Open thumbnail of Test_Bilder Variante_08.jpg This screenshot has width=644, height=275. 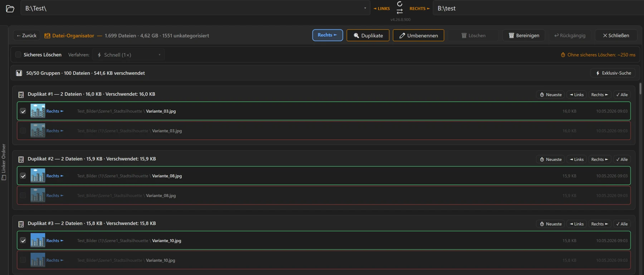tap(38, 195)
